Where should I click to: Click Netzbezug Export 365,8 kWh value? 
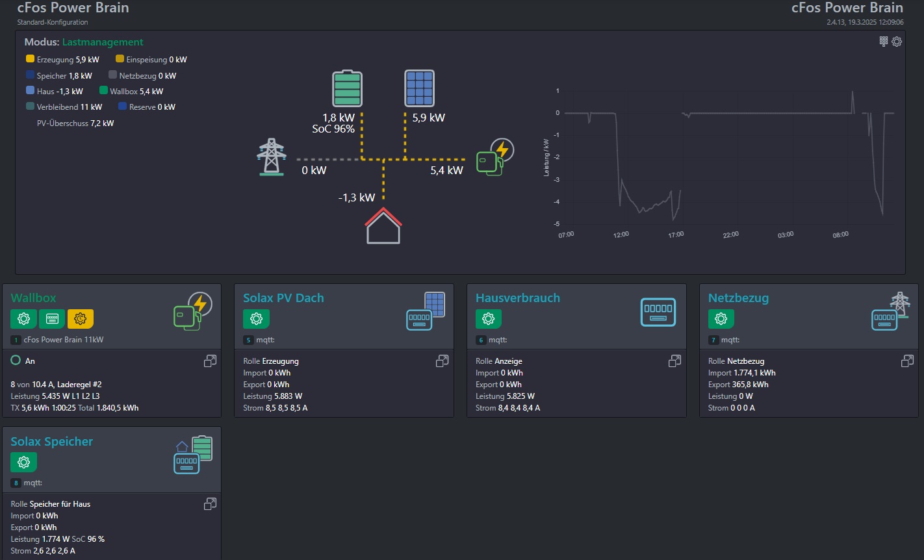(x=751, y=385)
